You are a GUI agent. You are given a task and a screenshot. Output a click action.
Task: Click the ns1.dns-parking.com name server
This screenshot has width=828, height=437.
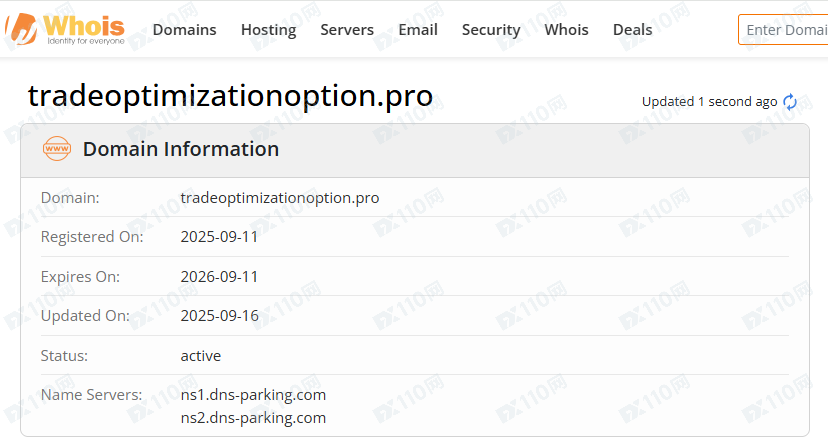pos(253,395)
